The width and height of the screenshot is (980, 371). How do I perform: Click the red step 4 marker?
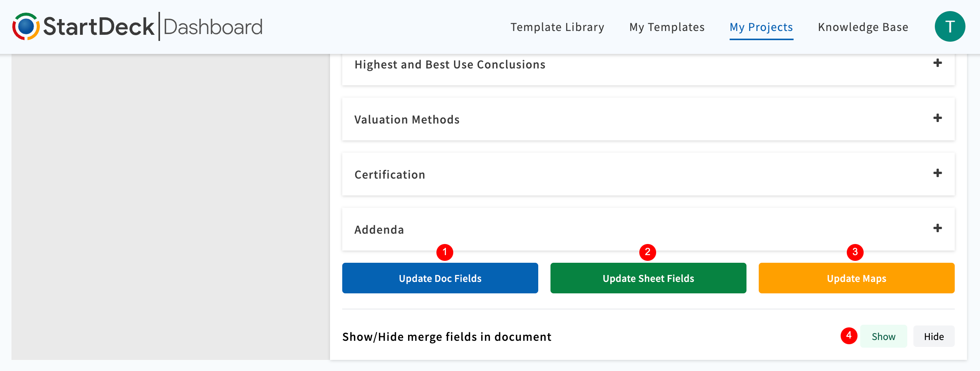point(849,335)
